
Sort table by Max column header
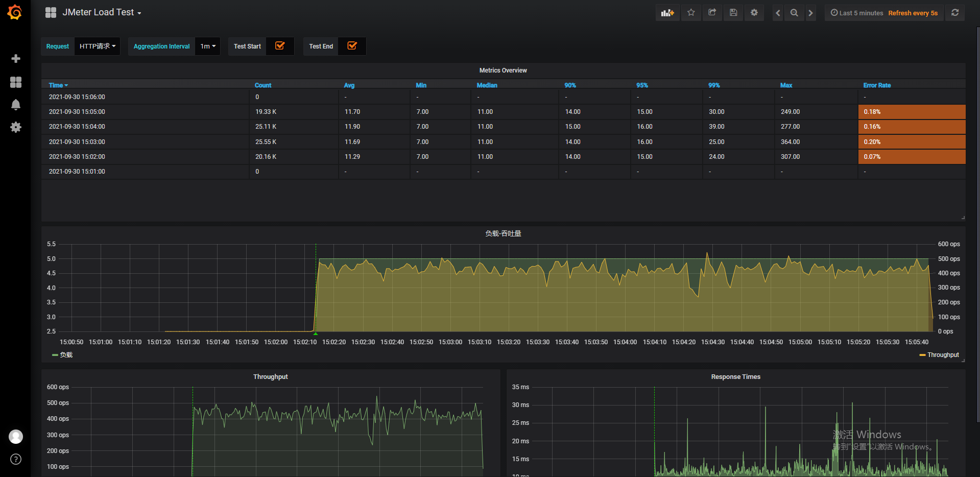(x=786, y=85)
